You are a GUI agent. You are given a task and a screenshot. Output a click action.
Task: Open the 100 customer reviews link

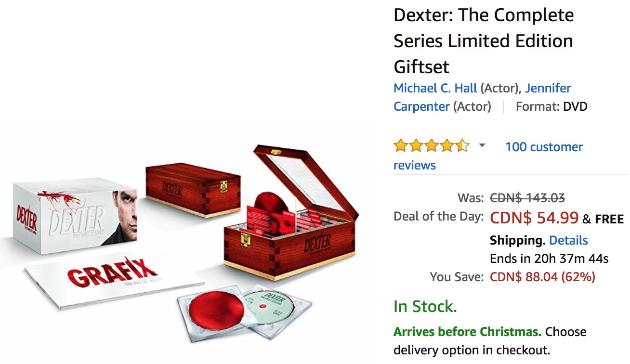[488, 156]
